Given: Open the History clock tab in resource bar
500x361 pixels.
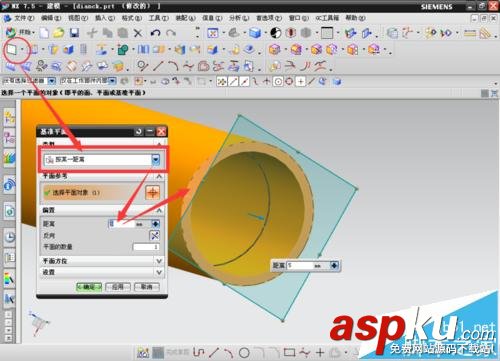Looking at the screenshot, I should point(10,237).
